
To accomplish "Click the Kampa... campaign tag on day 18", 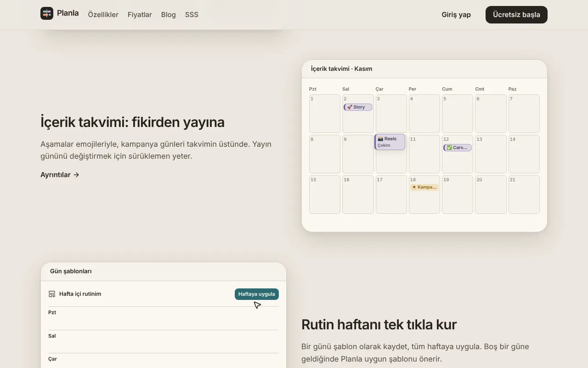I will click(x=424, y=187).
